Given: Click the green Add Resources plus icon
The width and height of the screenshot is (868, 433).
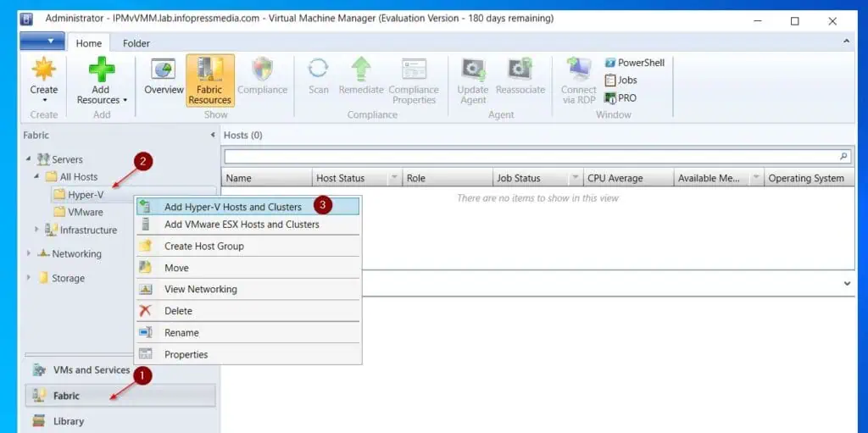Looking at the screenshot, I should (x=102, y=69).
